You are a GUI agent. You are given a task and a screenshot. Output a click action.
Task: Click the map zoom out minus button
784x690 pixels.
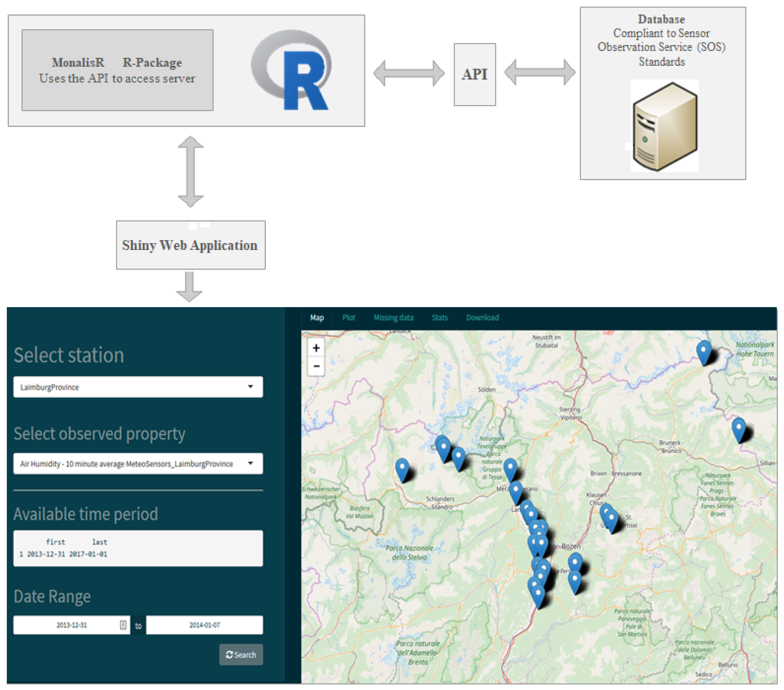(316, 366)
